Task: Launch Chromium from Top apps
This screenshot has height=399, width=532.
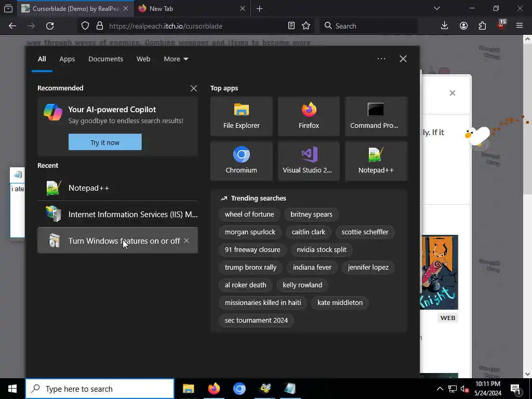Action: [241, 161]
